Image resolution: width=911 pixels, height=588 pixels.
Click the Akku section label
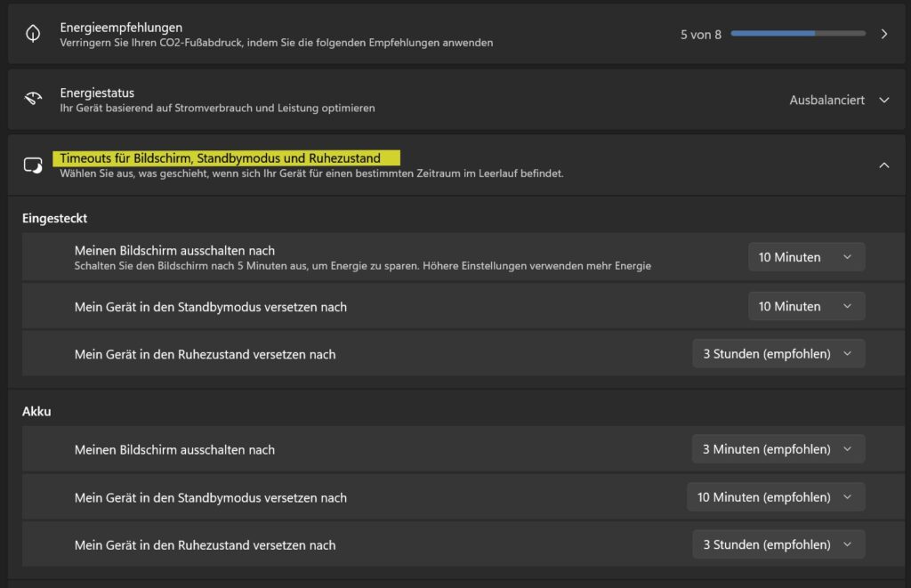tap(36, 411)
